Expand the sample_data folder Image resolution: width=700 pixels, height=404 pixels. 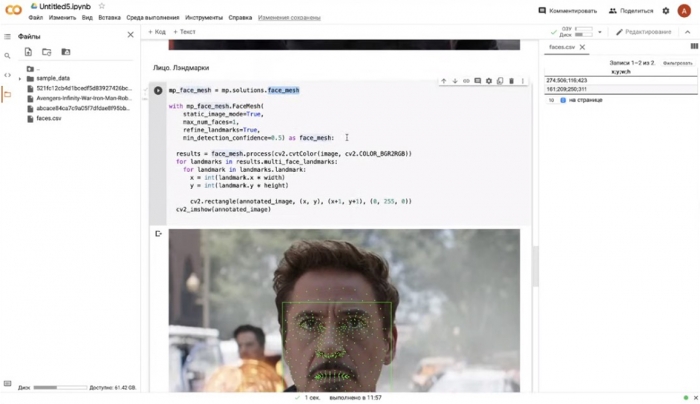click(x=20, y=78)
